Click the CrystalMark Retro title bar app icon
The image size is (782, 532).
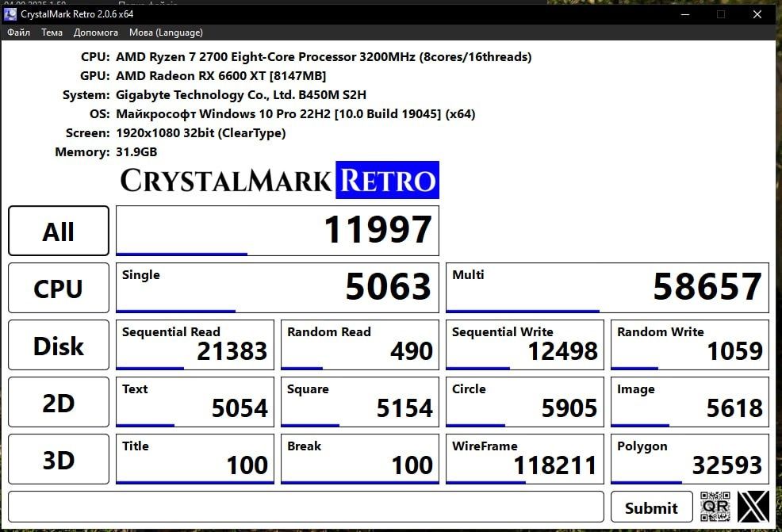(x=10, y=14)
